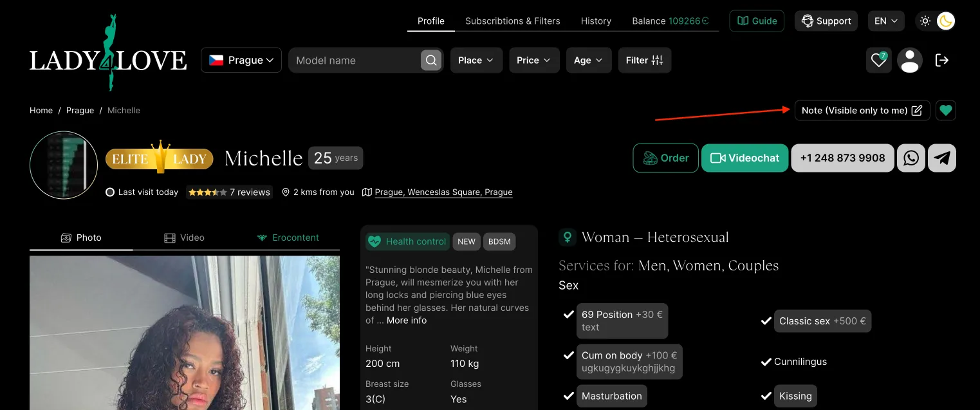Click the gender symbol icon

(567, 237)
